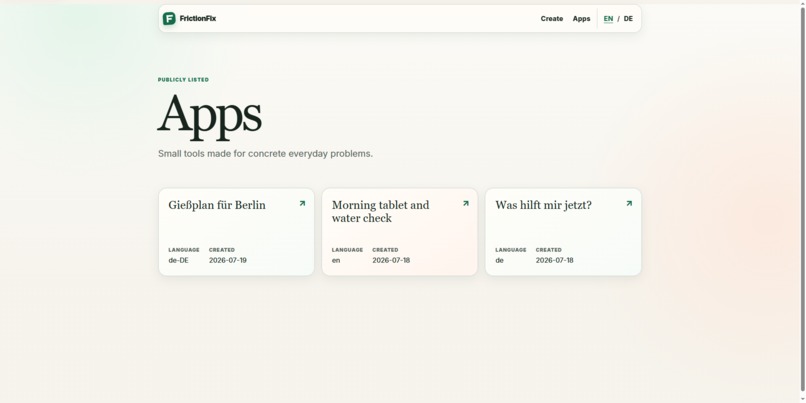Click the 'Small tools made for' subtitle
This screenshot has height=403, width=806.
[x=265, y=154]
